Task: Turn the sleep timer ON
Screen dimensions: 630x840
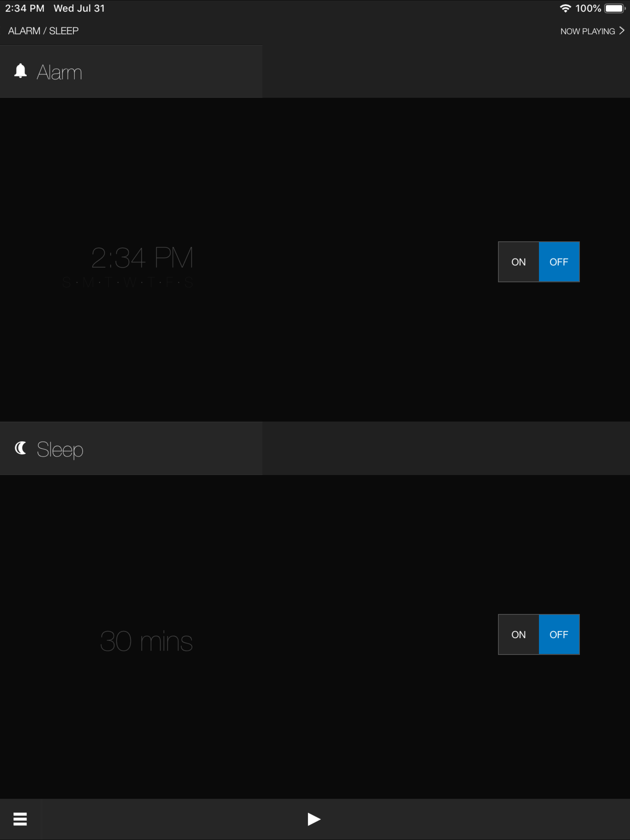Action: pyautogui.click(x=518, y=634)
